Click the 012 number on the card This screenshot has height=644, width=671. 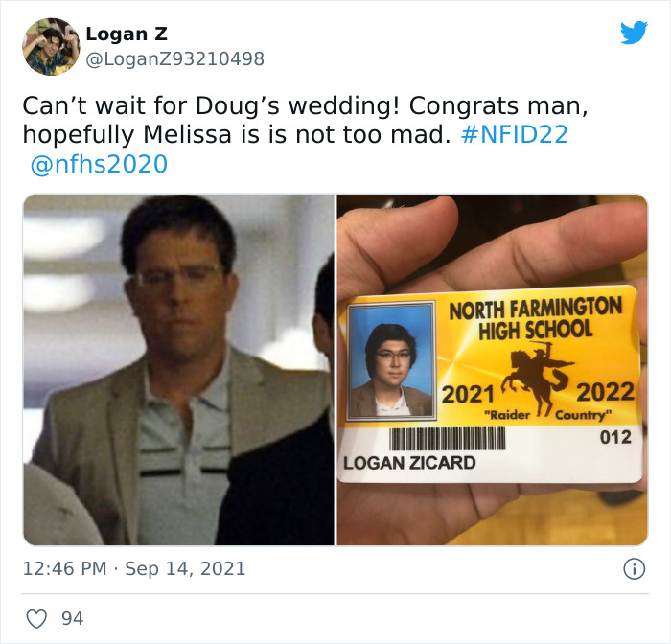point(615,437)
